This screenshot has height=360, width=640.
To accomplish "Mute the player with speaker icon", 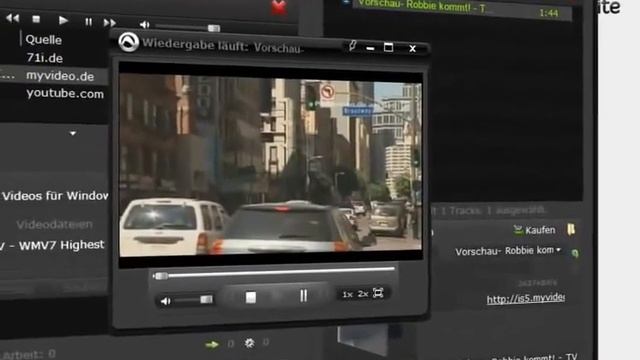I will tap(165, 301).
